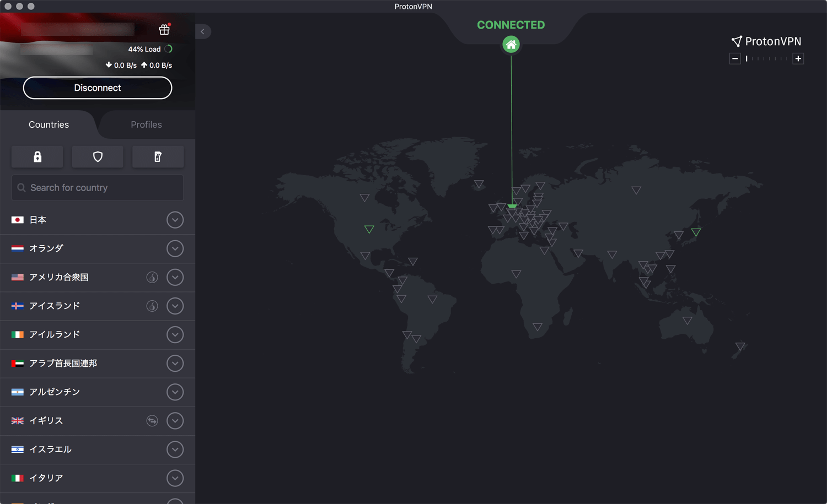
Task: Expand the イスラエル server list
Action: click(175, 449)
